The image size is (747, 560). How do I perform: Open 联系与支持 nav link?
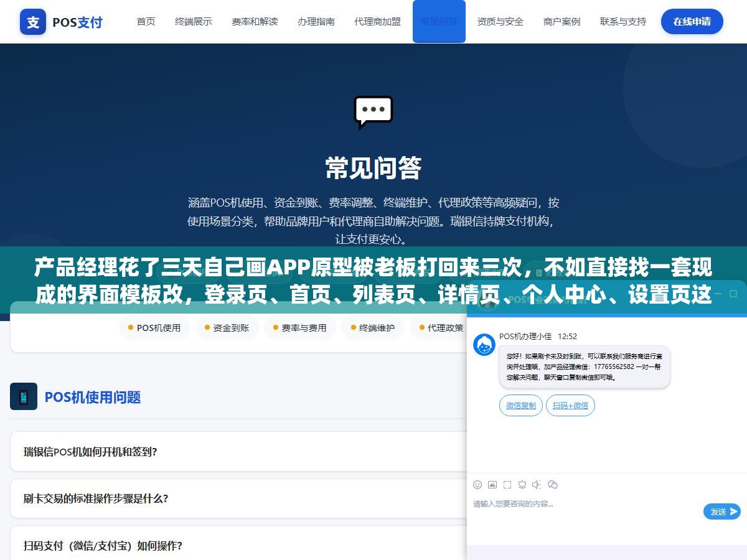tap(623, 22)
